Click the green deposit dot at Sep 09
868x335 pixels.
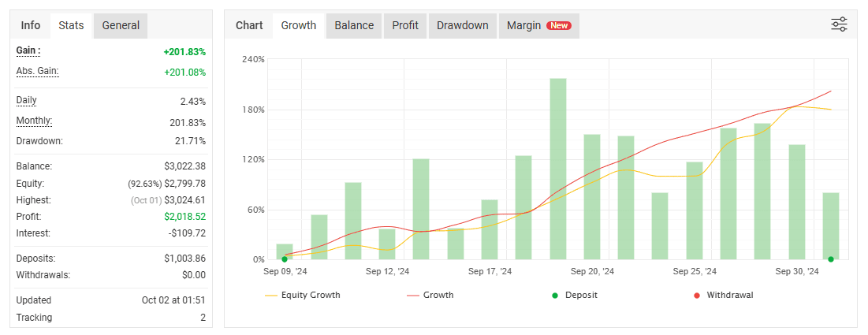pyautogui.click(x=285, y=259)
